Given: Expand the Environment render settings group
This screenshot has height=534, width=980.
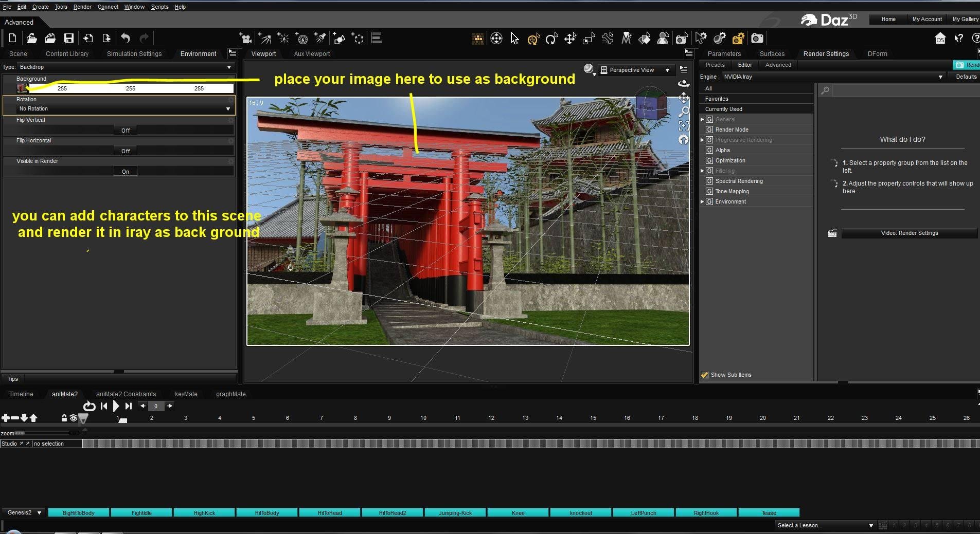Looking at the screenshot, I should (702, 201).
